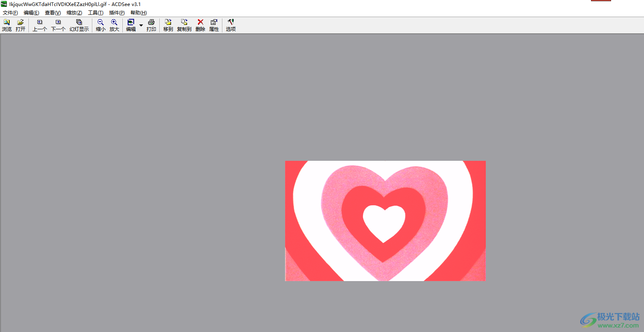Screen dimensions: 644x332
Task: Open the 帮助(H) menu
Action: point(139,13)
